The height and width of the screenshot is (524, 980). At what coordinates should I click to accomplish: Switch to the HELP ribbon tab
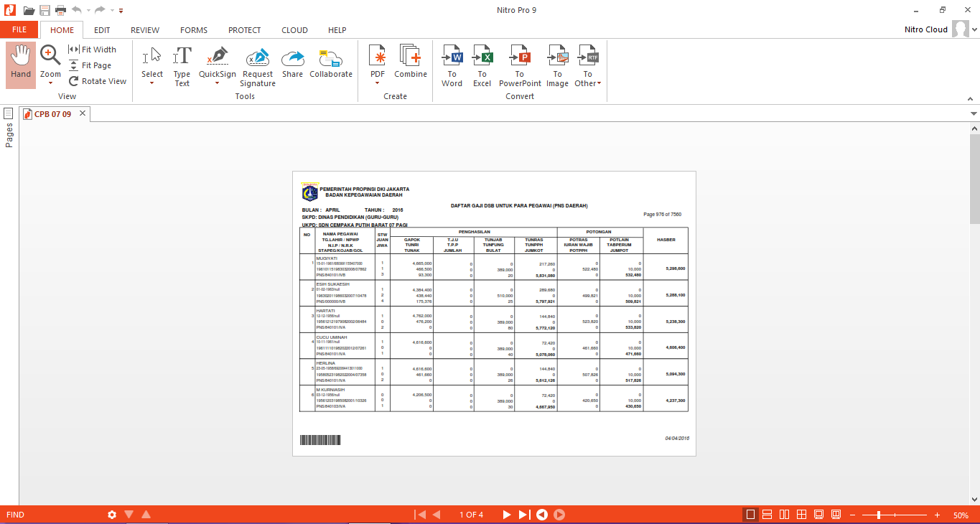[337, 30]
